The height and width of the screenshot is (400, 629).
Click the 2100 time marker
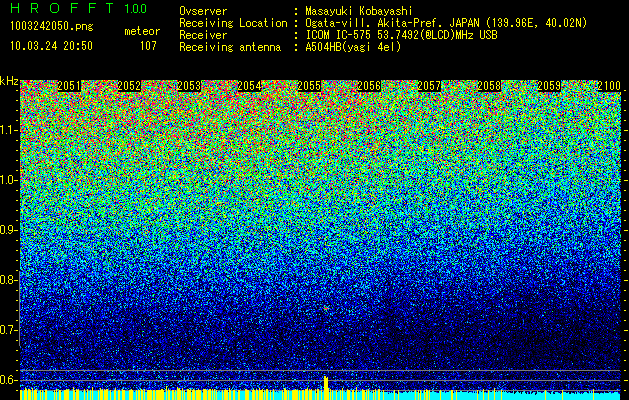pos(609,86)
